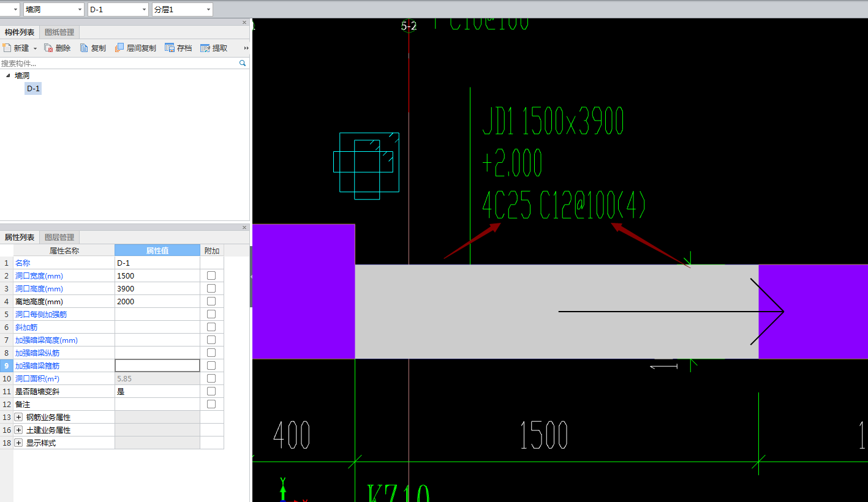Click the magnifier search icon in component search
The height and width of the screenshot is (502, 868).
(x=243, y=63)
